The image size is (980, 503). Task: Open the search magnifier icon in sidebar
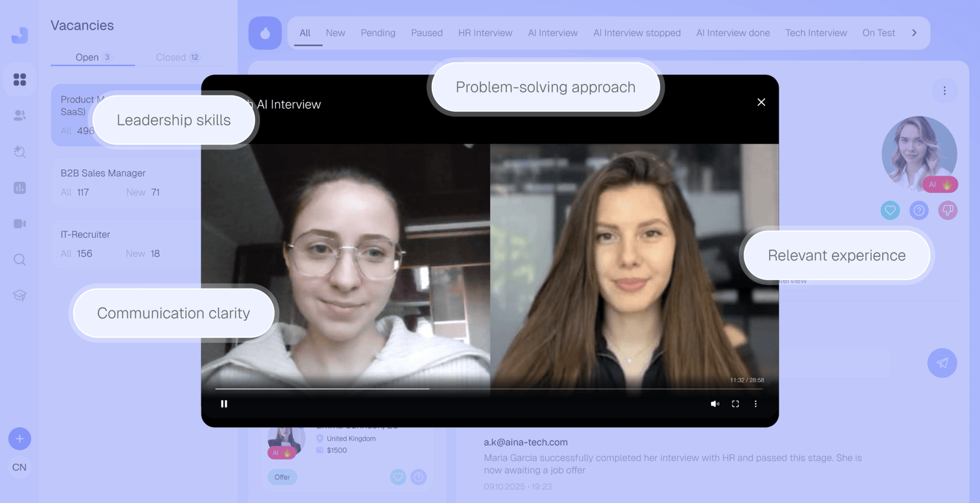click(x=20, y=260)
